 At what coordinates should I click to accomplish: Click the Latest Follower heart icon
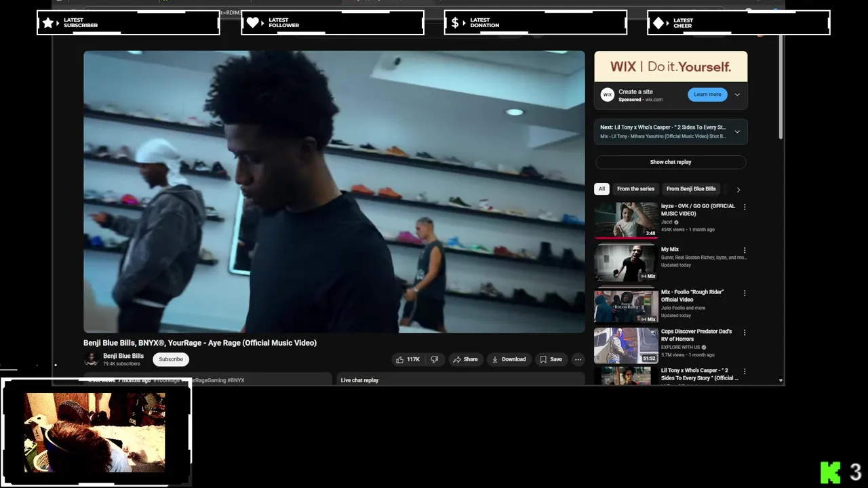[252, 22]
